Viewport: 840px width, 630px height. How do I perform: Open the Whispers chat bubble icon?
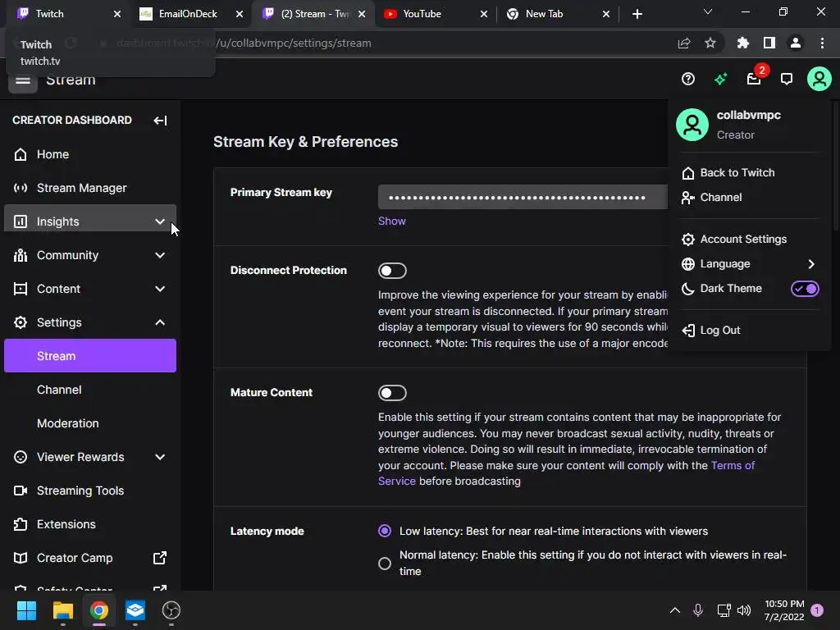coord(787,80)
